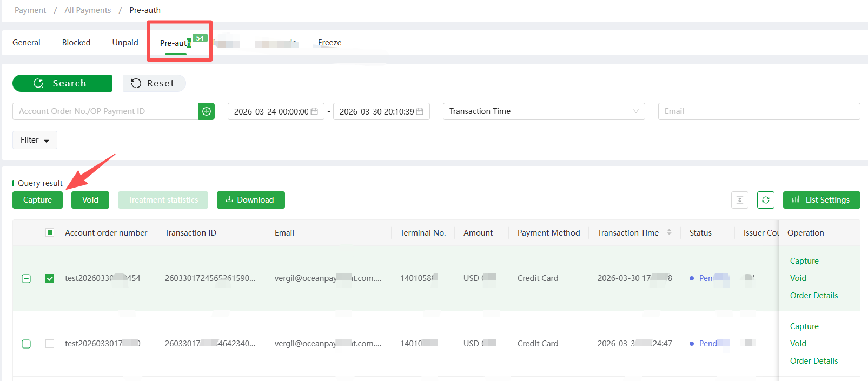Focus the Account Order No./OP Payment ID field
Viewport: 868px width, 381px height.
click(x=105, y=111)
